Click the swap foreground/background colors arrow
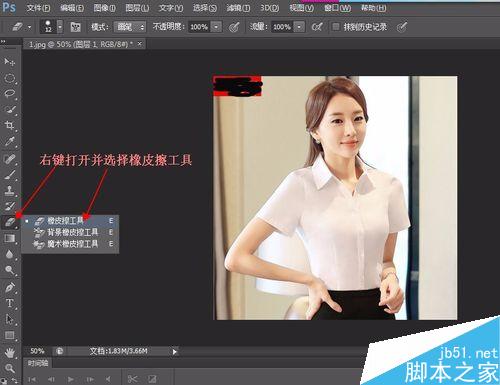The image size is (500, 385). coord(14,380)
